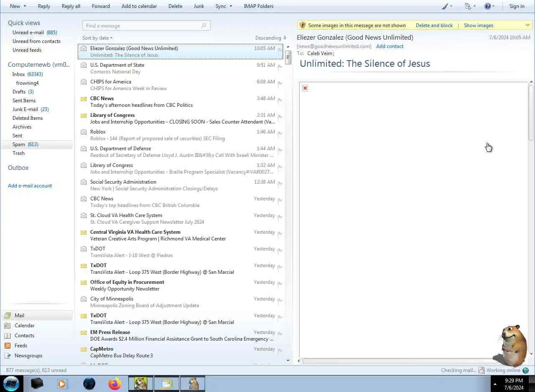Click the Delete and block link
The image size is (535, 392).
[434, 25]
